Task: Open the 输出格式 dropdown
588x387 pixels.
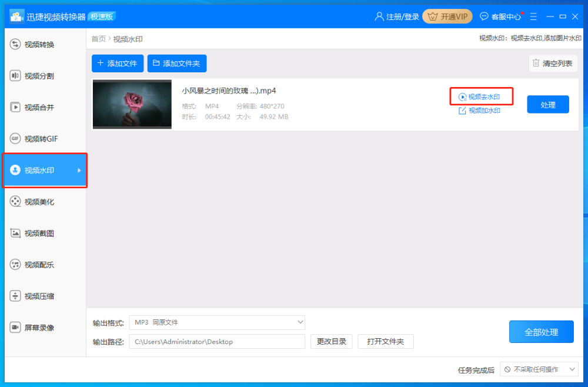Action: pyautogui.click(x=218, y=322)
